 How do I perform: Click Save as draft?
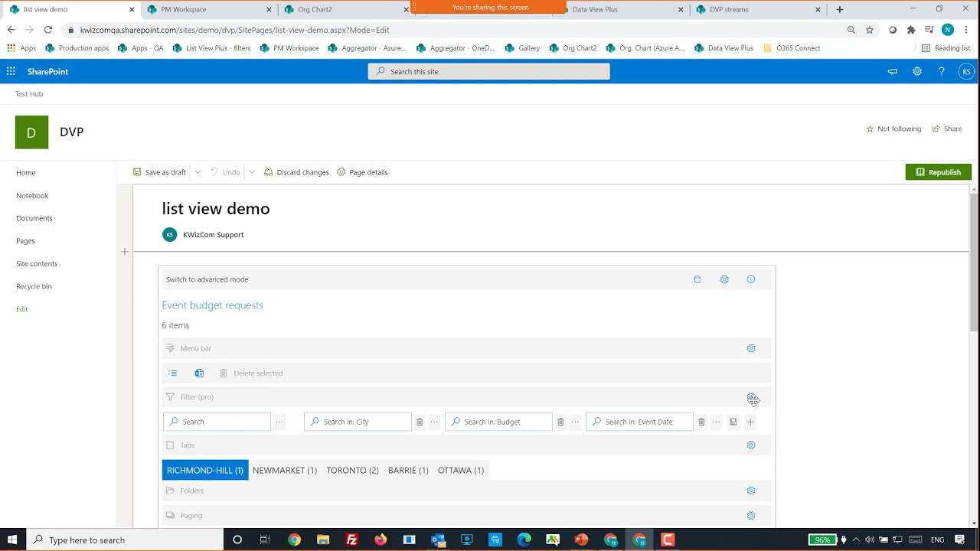pyautogui.click(x=159, y=172)
